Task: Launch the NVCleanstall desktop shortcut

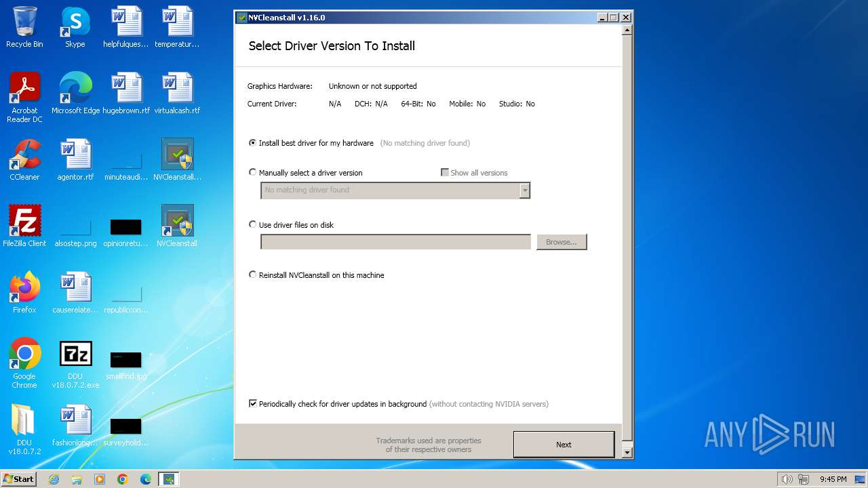Action: tap(177, 226)
